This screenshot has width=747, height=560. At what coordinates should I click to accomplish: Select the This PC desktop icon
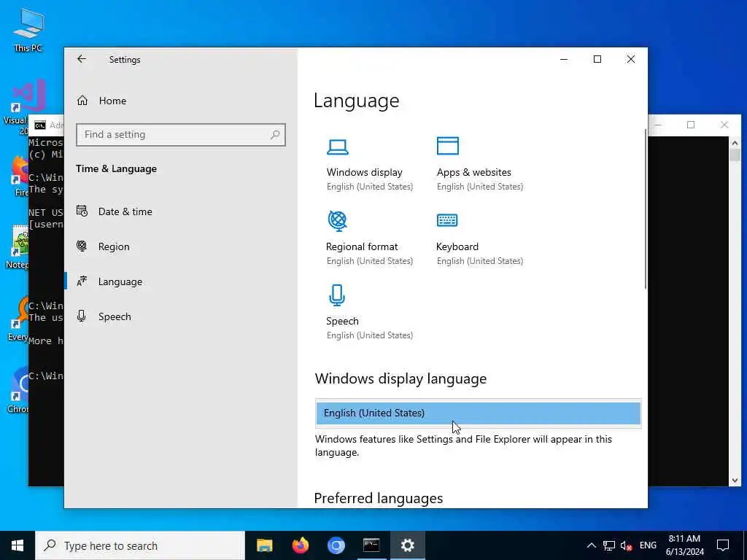[x=28, y=29]
